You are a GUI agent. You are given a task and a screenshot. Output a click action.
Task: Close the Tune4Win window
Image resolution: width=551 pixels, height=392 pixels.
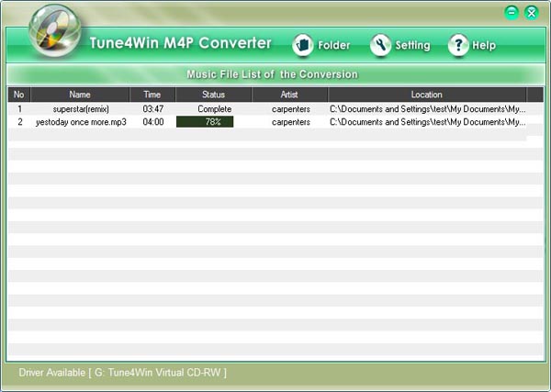click(532, 13)
